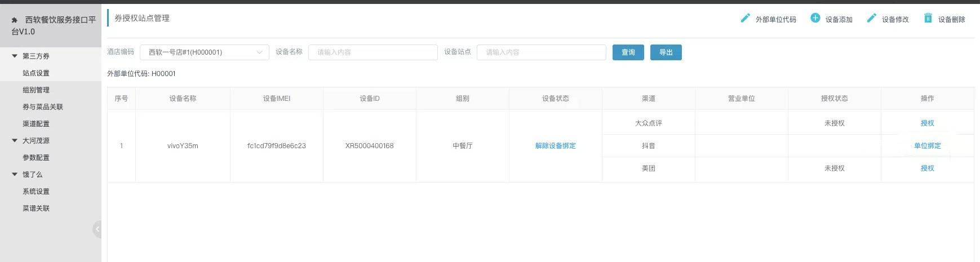Click the platform logo icon beside 西软餐饮服务接口平台

[x=15, y=20]
